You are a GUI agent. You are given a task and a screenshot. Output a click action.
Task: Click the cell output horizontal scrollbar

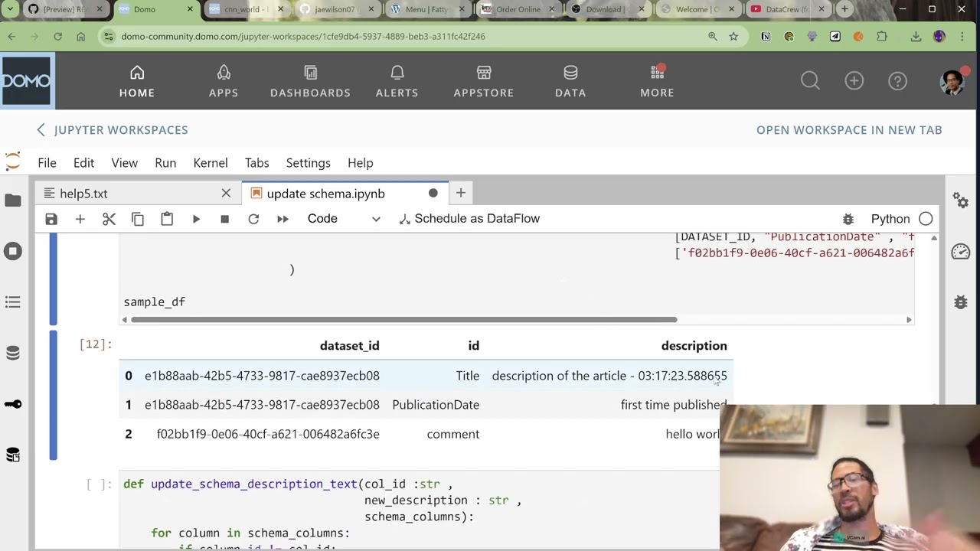coord(404,320)
